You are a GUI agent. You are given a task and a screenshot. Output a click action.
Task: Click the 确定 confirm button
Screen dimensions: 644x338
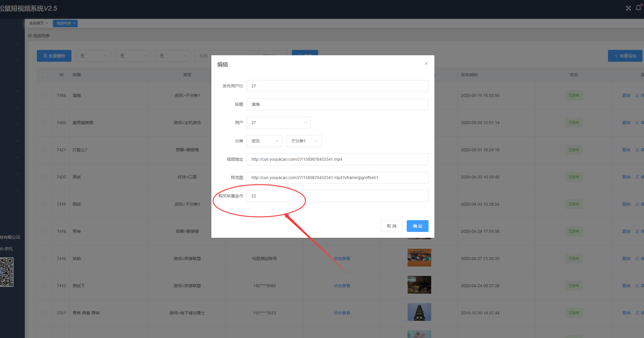coord(417,226)
